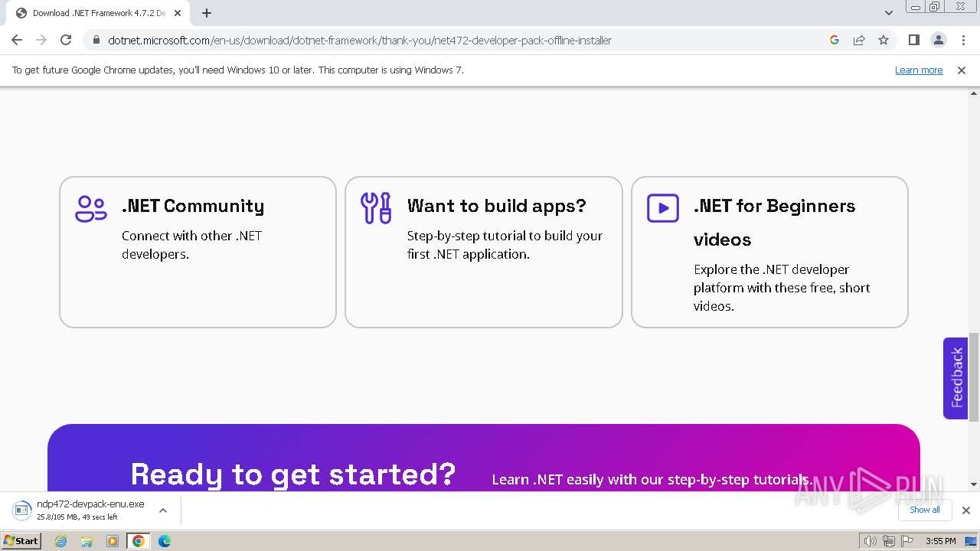Image resolution: width=980 pixels, height=551 pixels.
Task: Click the scrollbar up arrow
Action: coord(974,94)
